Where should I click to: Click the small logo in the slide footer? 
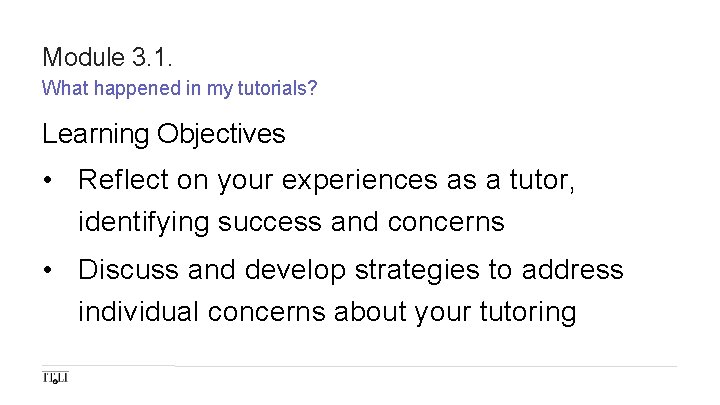pyautogui.click(x=55, y=377)
